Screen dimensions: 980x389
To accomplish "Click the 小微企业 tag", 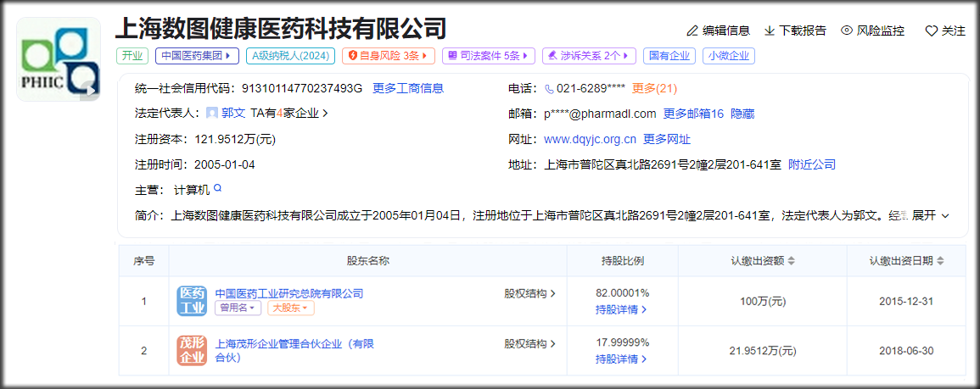I will (729, 56).
